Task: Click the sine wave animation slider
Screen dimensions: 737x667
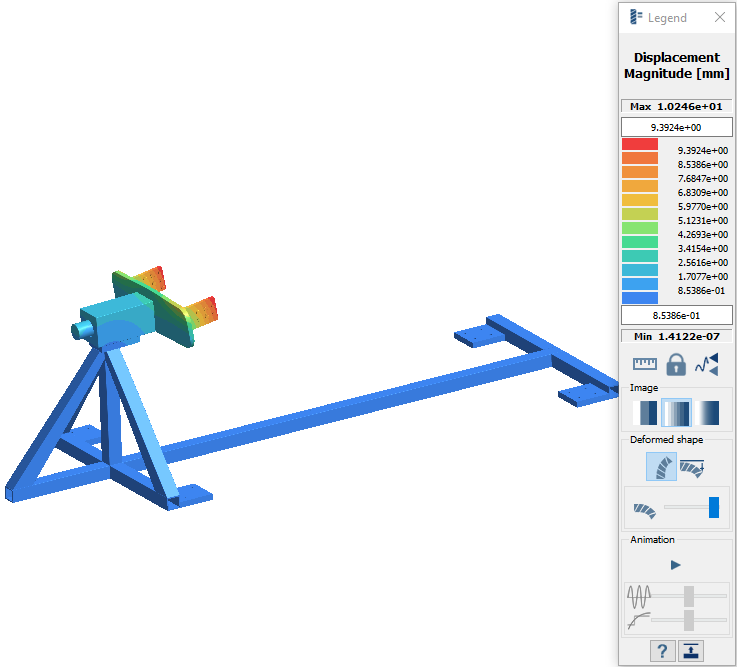Action: (689, 596)
